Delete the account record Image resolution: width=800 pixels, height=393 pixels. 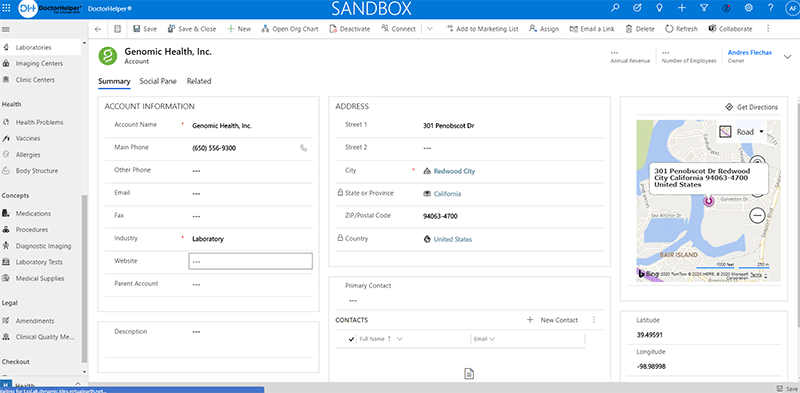coord(640,29)
